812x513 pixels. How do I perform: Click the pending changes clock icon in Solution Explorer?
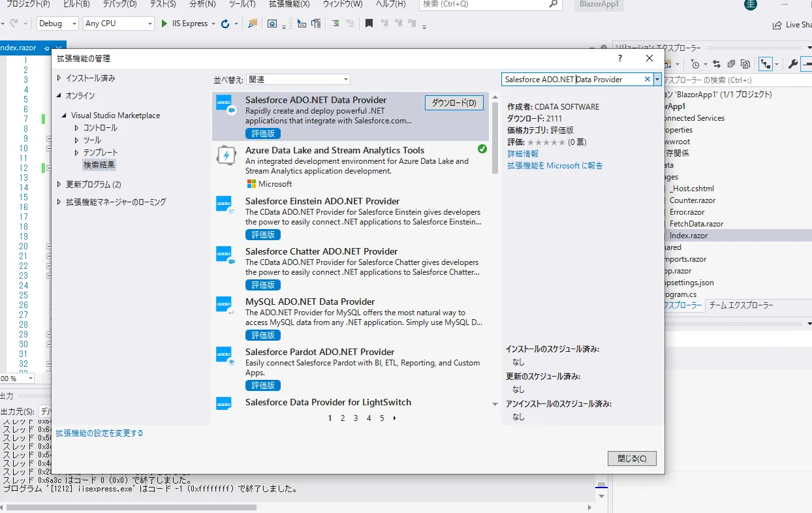[x=695, y=64]
